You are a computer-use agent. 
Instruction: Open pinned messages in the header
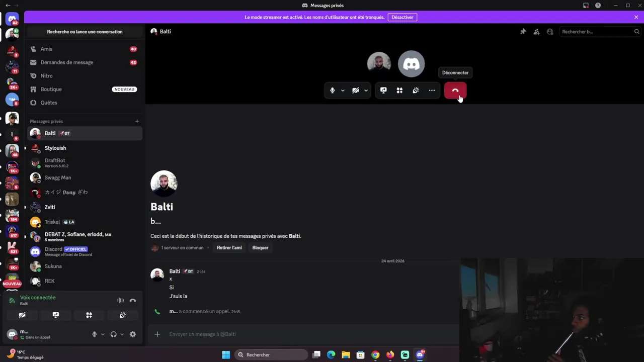point(523,32)
